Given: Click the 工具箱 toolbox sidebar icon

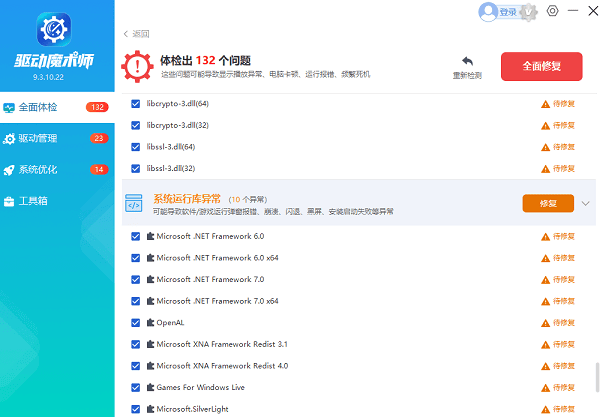Looking at the screenshot, I should [9, 201].
